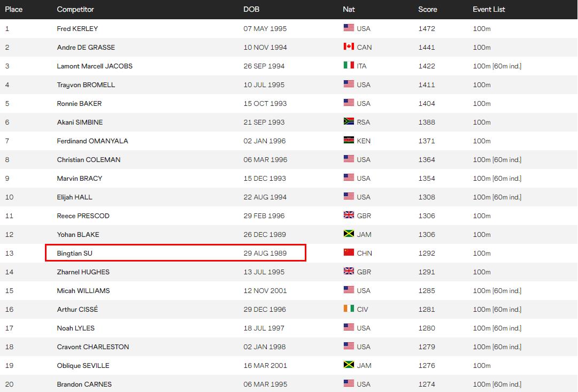Open Ferdinand OMANYALA's competitor link
The height and width of the screenshot is (392, 578).
pyautogui.click(x=93, y=141)
